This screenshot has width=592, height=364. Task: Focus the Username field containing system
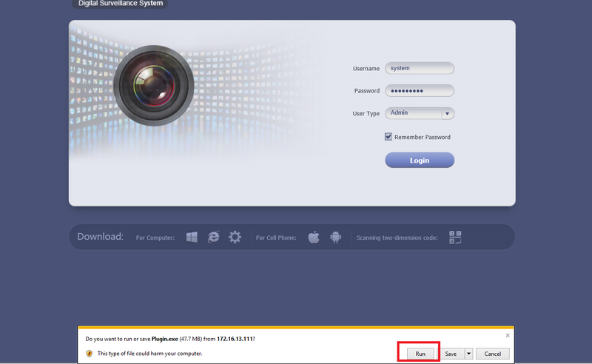click(x=420, y=68)
